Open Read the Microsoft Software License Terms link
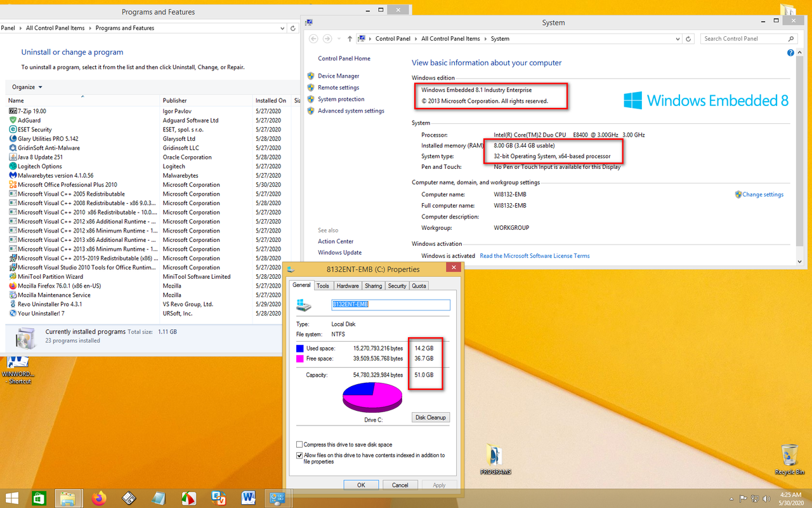This screenshot has width=812, height=508. pos(535,256)
